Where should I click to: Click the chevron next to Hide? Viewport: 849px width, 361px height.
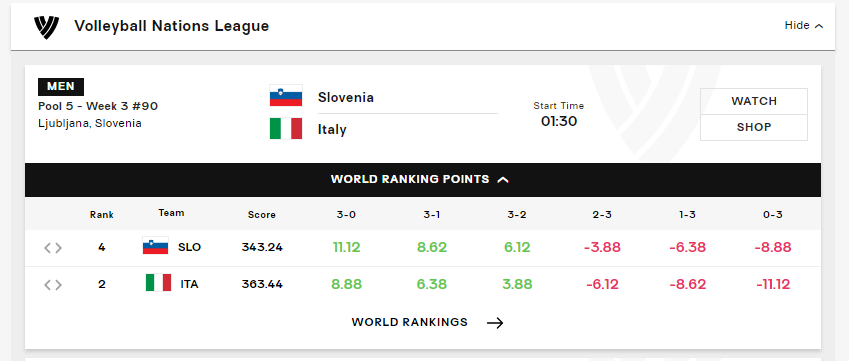pos(819,26)
